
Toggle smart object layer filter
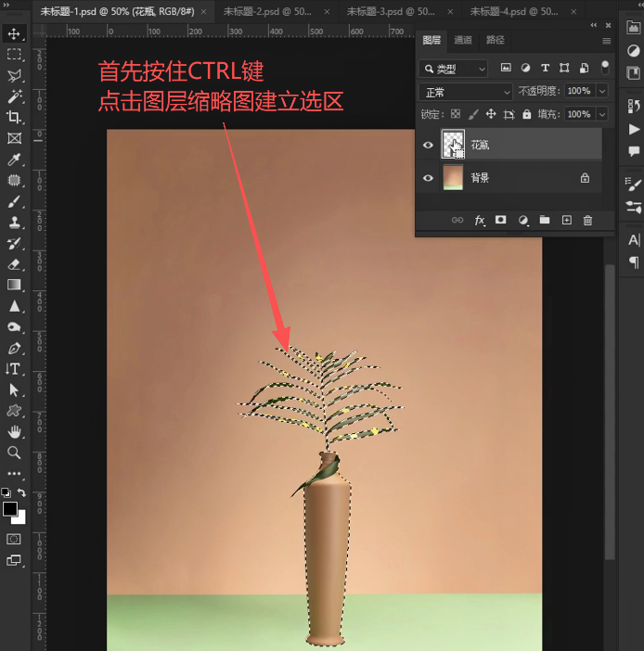pyautogui.click(x=585, y=68)
